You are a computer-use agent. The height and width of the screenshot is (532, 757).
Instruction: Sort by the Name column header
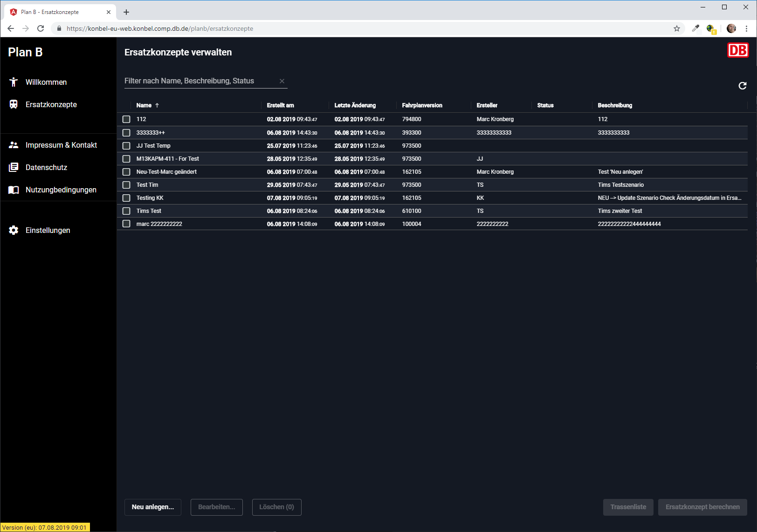[x=144, y=105]
